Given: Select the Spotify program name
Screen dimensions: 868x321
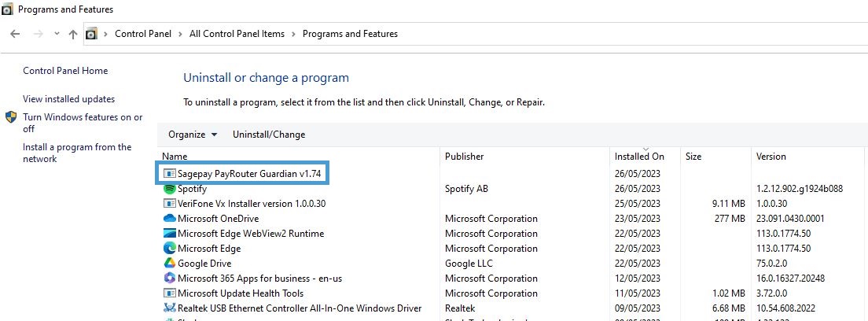Looking at the screenshot, I should coord(192,189).
